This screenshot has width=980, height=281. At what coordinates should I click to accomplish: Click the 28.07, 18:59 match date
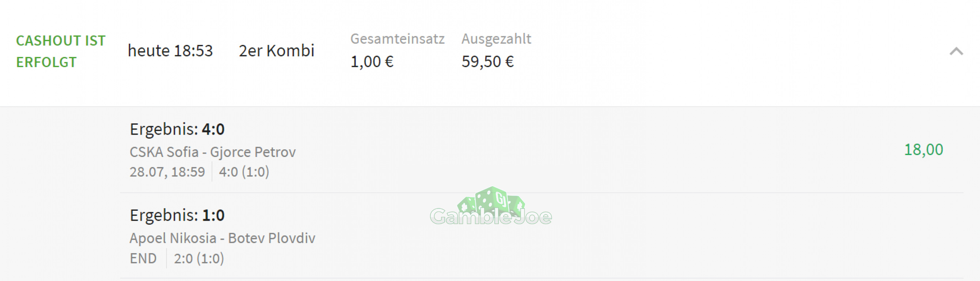point(167,172)
